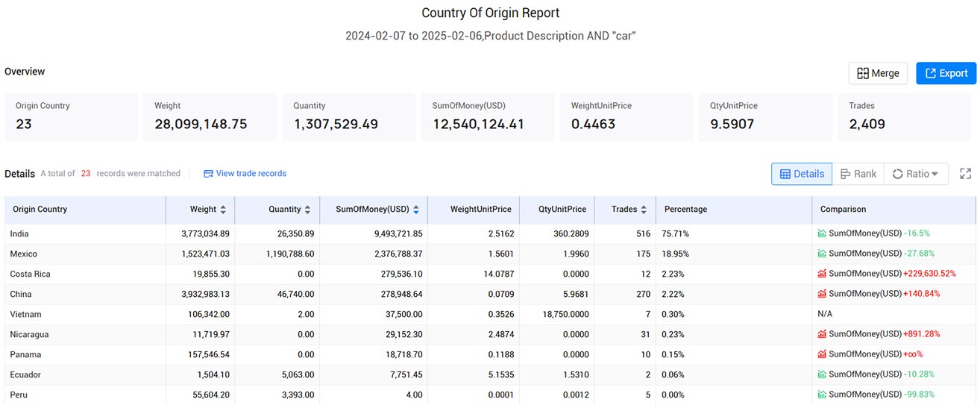Select Peru in Origin Country column

(19, 395)
